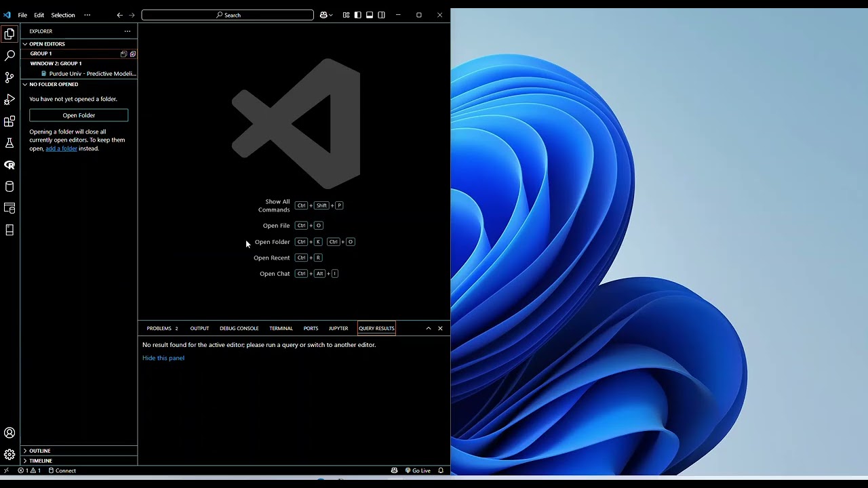Show more menus via title bar ellipsis
The image size is (868, 488).
pos(87,15)
